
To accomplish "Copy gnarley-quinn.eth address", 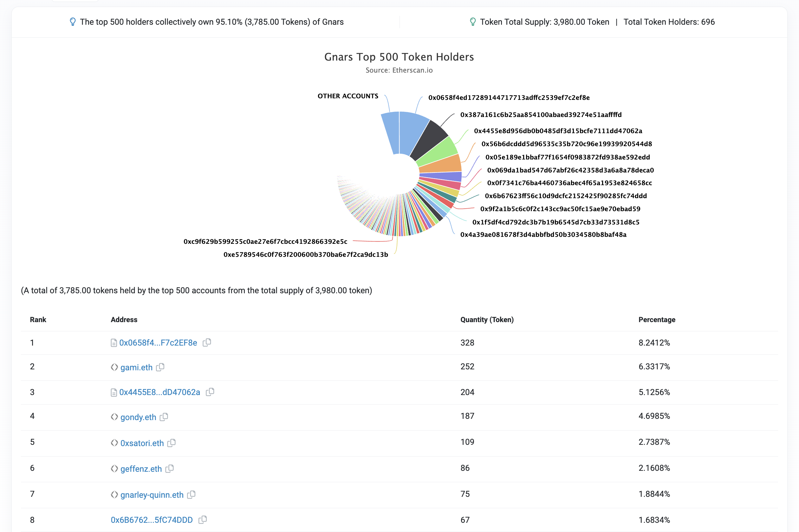I will [192, 494].
